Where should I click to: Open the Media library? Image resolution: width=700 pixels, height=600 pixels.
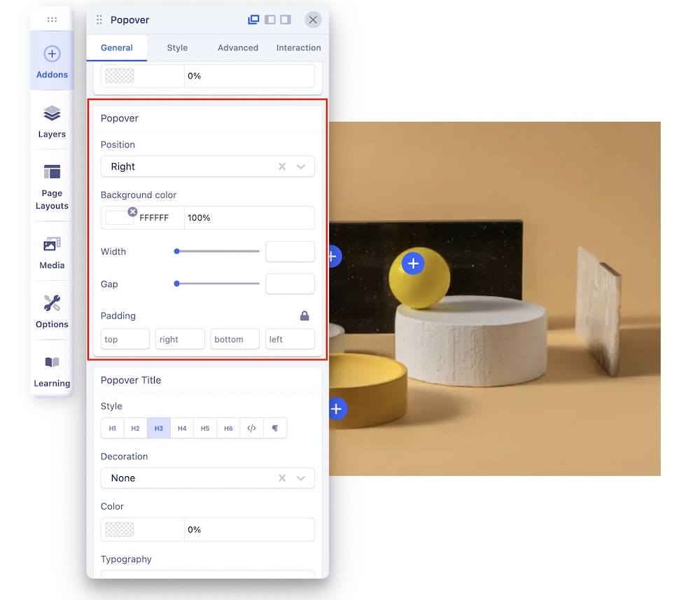click(52, 252)
